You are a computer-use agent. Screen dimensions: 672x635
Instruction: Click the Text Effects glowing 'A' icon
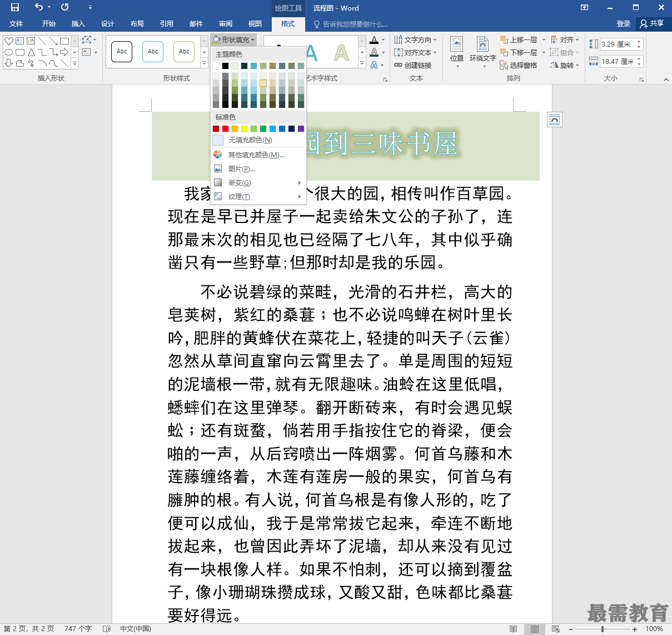(x=374, y=65)
